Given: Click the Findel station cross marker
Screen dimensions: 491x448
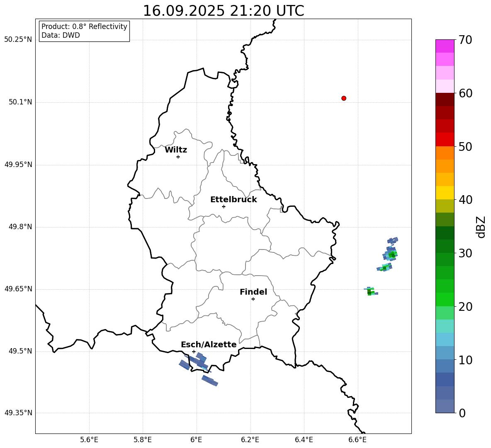Looking at the screenshot, I should click(253, 299).
